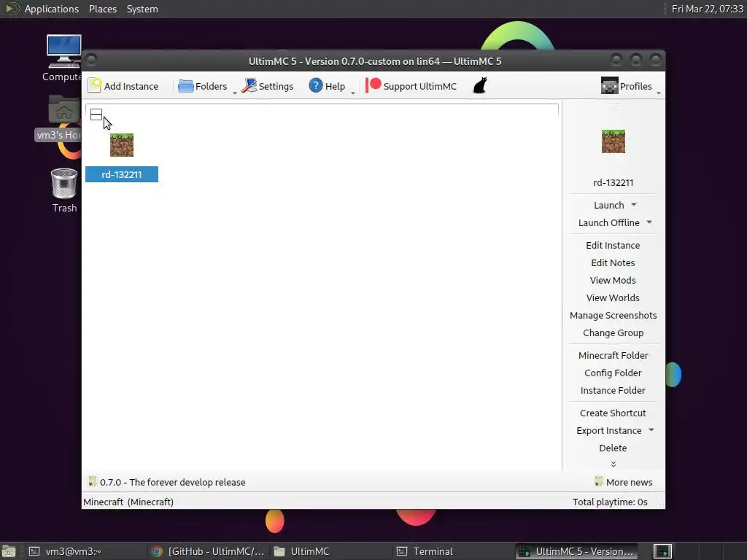This screenshot has width=747, height=560.
Task: Click the black cat icon
Action: (480, 86)
